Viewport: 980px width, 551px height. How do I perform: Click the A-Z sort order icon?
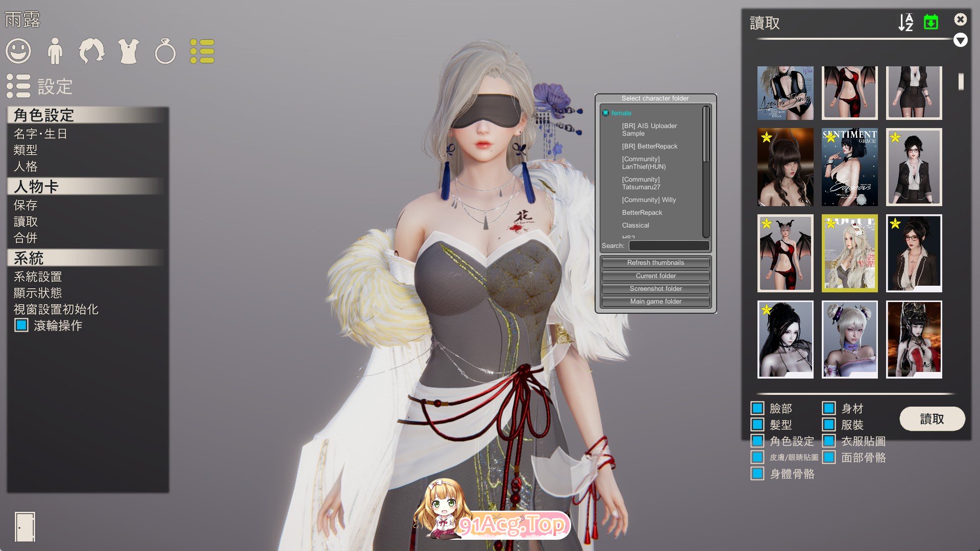point(905,22)
